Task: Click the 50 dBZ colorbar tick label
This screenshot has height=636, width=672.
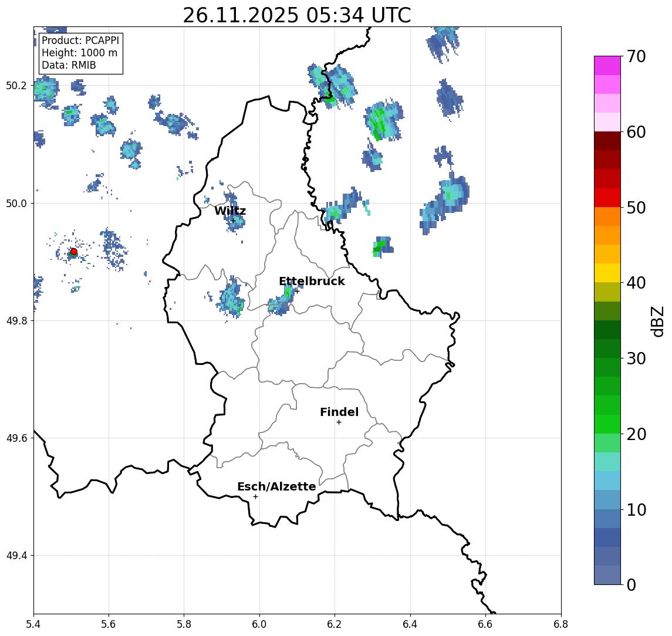Action: pyautogui.click(x=636, y=208)
